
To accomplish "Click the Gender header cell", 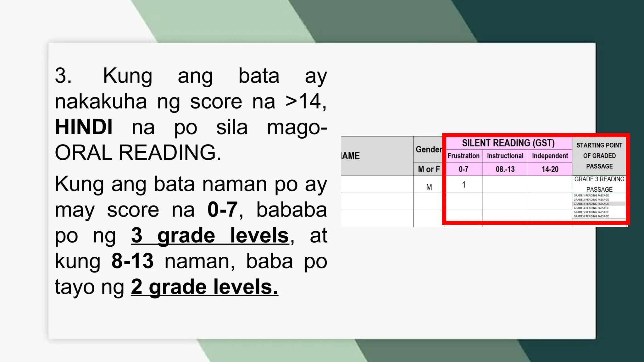I will 429,149.
